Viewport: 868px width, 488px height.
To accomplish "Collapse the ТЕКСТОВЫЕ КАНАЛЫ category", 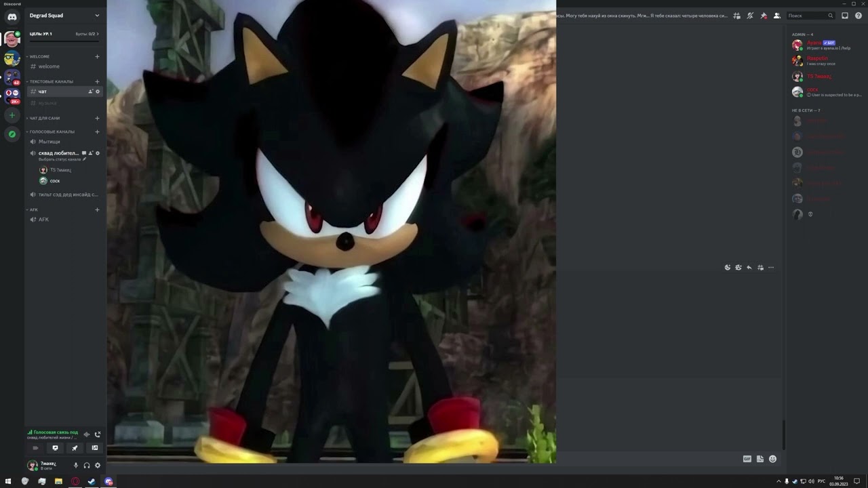I will click(x=50, y=81).
